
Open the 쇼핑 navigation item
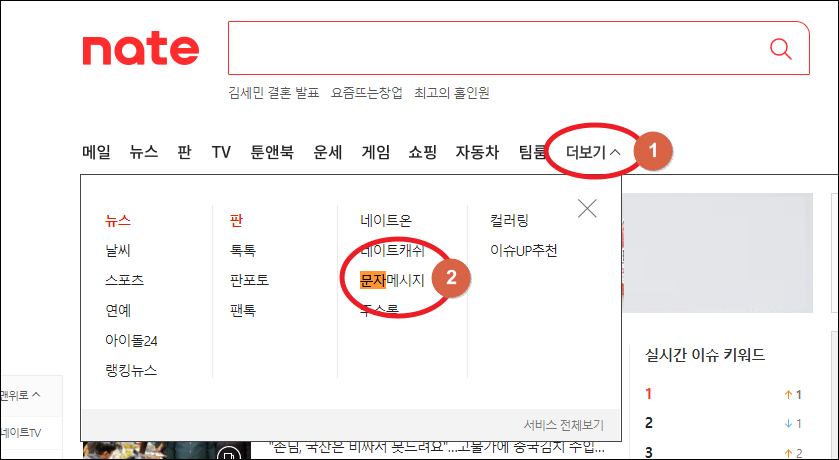click(423, 152)
